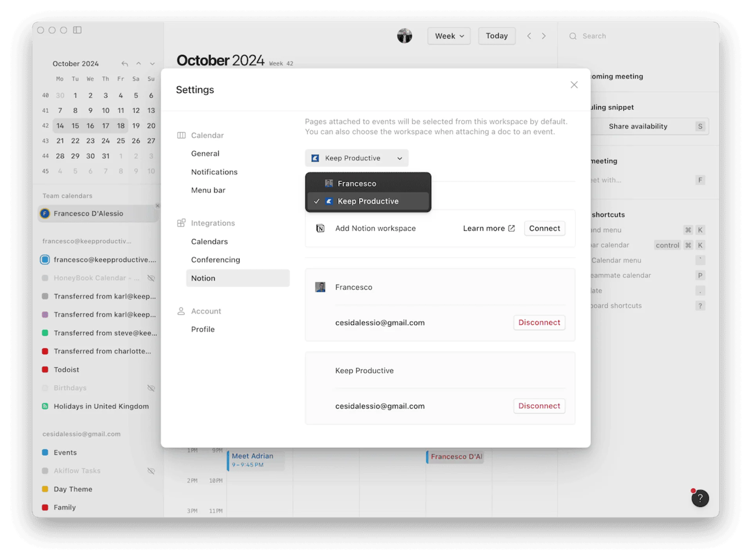Select Francesco in the workspace list
752x560 pixels.
(356, 184)
